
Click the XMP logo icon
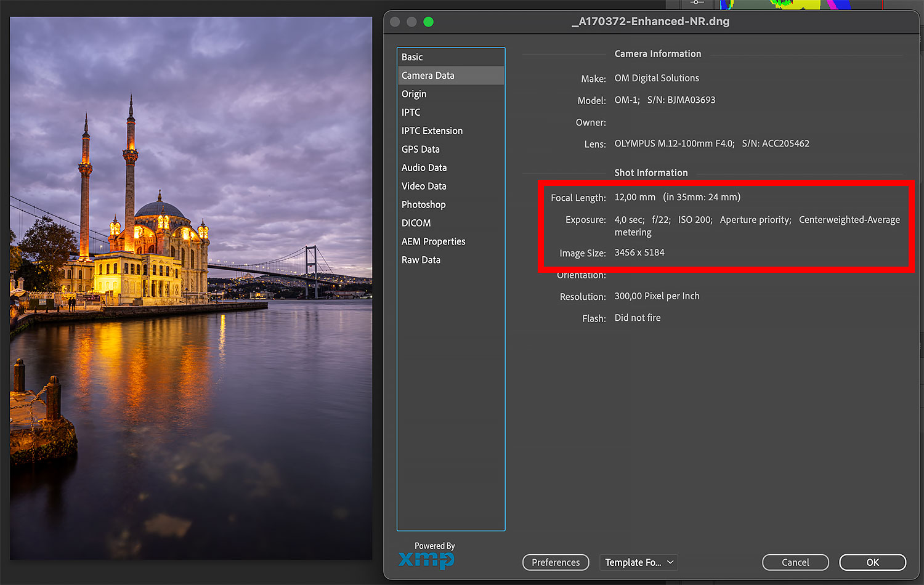pyautogui.click(x=426, y=559)
